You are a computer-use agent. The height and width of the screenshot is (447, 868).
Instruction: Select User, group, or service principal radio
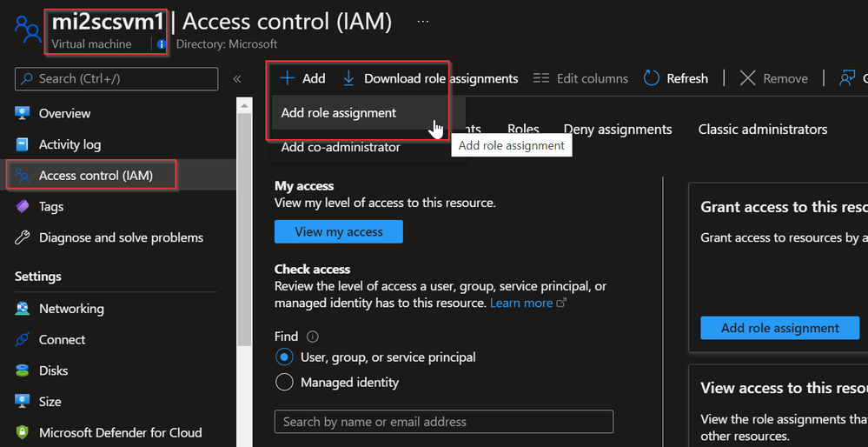point(284,357)
